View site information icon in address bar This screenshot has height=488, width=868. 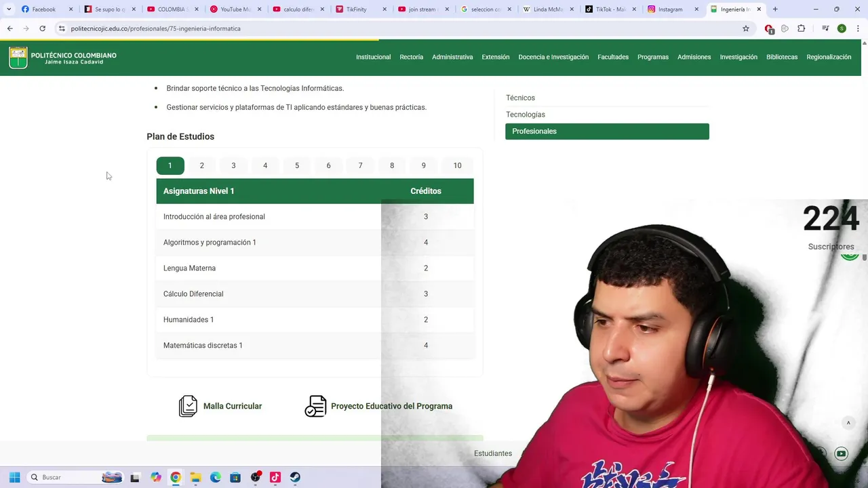coord(62,28)
